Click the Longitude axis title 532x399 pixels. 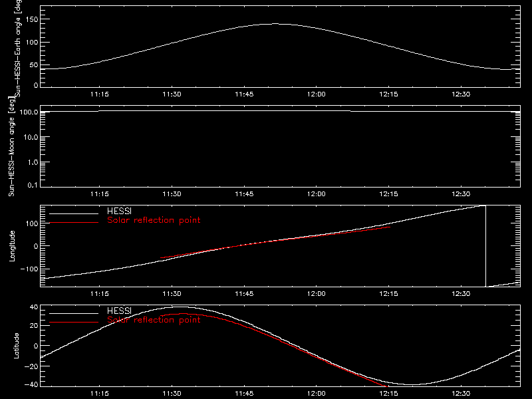pos(12,246)
